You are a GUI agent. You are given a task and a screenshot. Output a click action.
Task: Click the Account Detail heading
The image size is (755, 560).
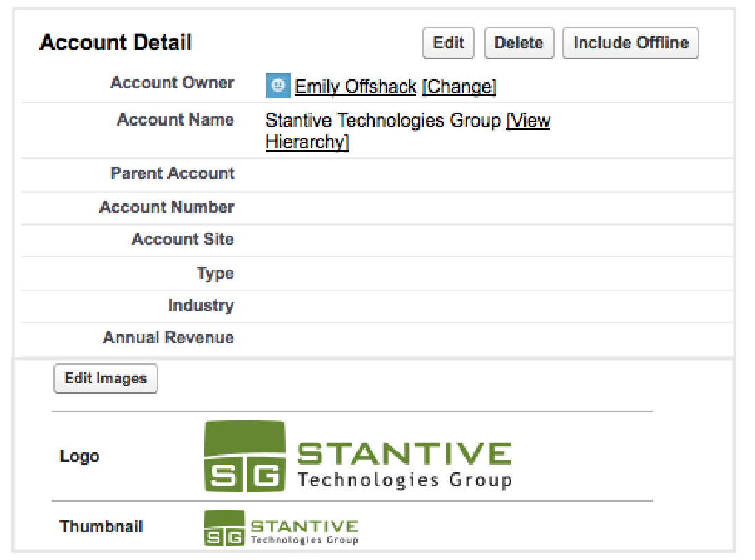[x=116, y=43]
